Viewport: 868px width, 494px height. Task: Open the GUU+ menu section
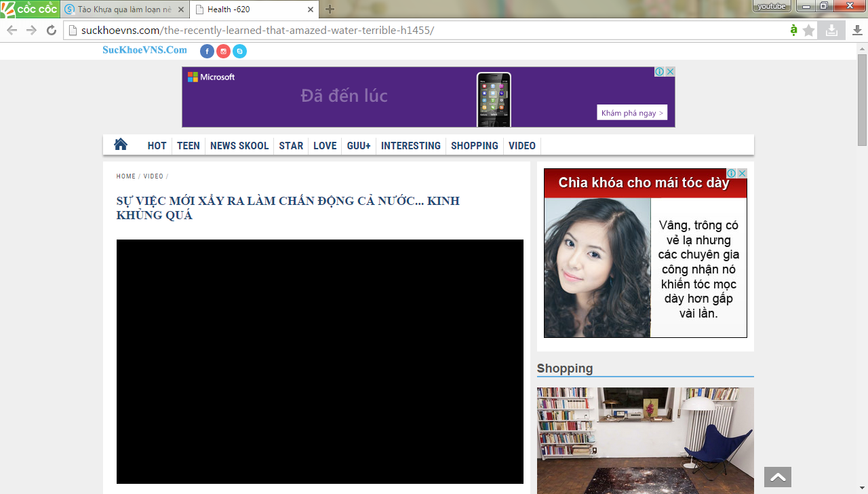click(359, 145)
